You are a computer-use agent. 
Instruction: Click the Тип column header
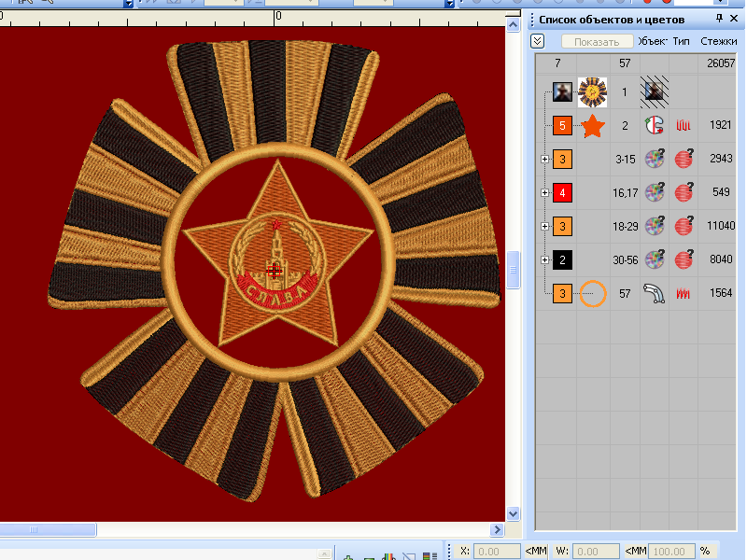click(x=682, y=41)
